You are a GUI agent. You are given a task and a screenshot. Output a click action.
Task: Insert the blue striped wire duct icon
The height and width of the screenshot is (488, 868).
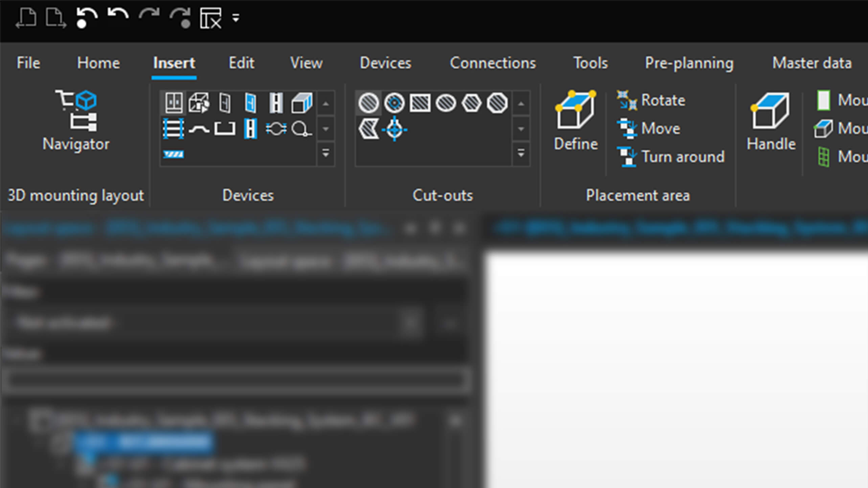tap(174, 155)
